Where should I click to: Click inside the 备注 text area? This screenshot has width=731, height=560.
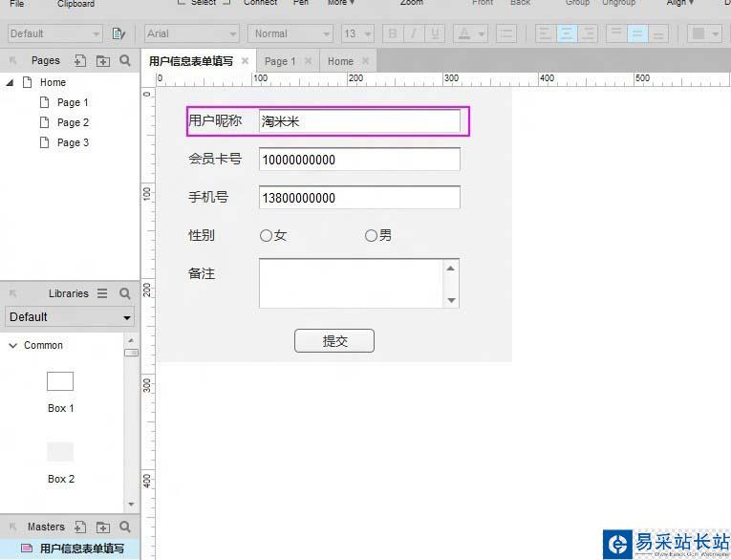pos(351,284)
